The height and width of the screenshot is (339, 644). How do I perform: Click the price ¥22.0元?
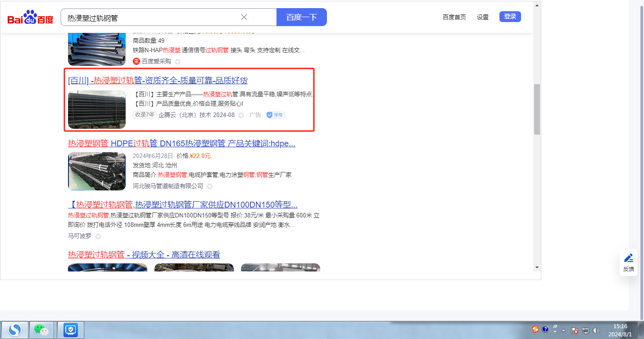[x=200, y=156]
